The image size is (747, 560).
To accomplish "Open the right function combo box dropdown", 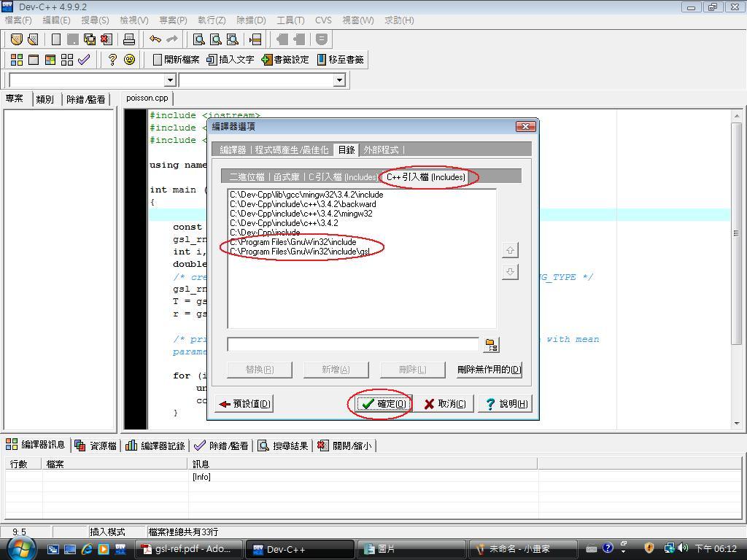I will (339, 80).
